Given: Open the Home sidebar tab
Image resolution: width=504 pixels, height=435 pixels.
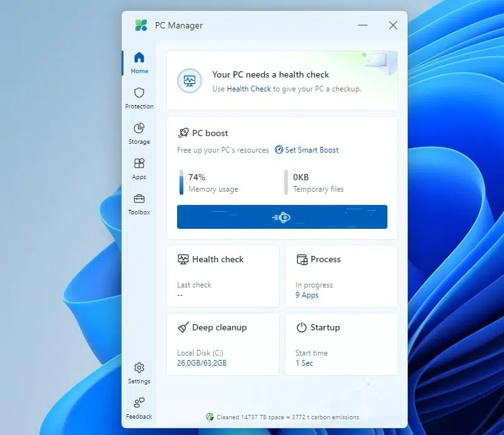Looking at the screenshot, I should coord(139,62).
